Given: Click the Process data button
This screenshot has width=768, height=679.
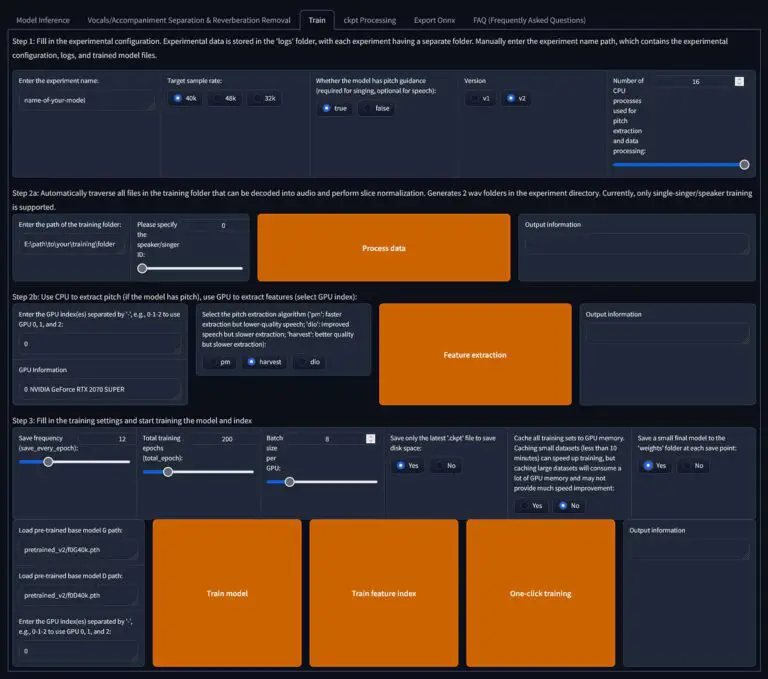Looking at the screenshot, I should (384, 247).
